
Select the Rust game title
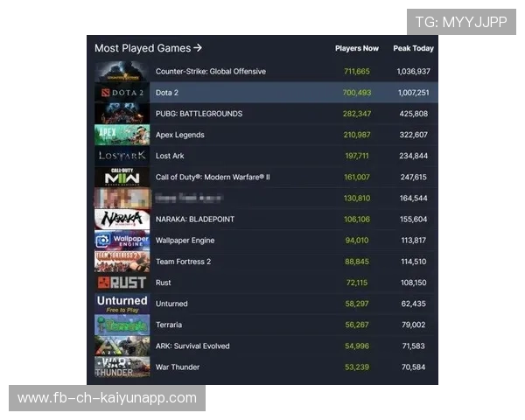[163, 283]
